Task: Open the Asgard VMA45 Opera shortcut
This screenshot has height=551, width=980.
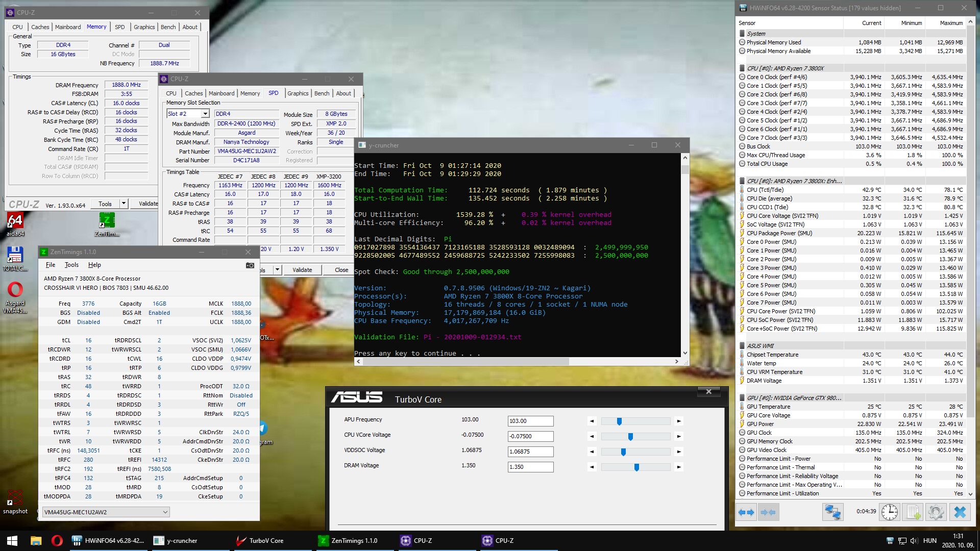Action: coord(15,298)
